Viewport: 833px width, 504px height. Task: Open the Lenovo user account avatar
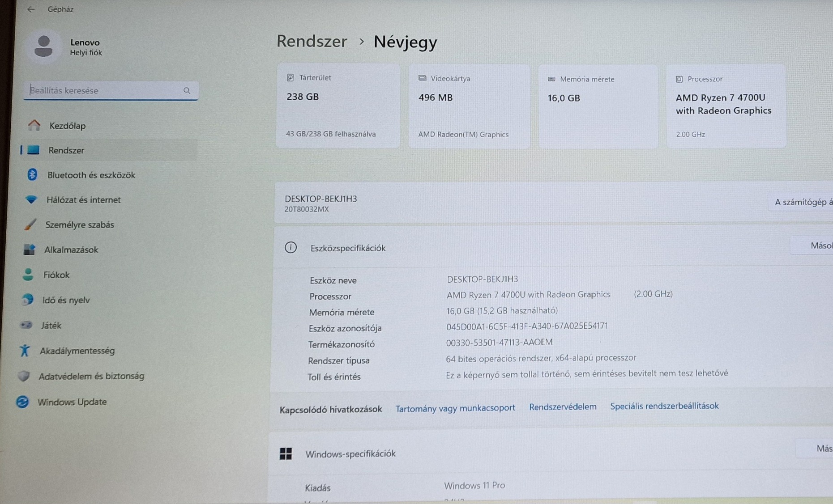tap(43, 47)
